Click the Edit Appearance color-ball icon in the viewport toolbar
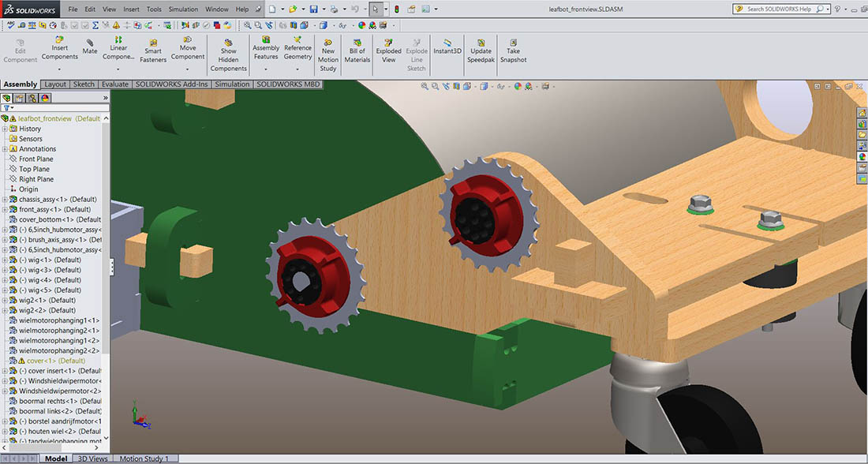Image resolution: width=868 pixels, height=464 pixels. (x=518, y=86)
